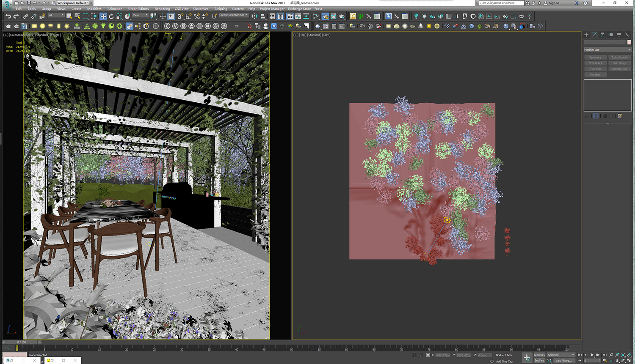Open the Graph Editors menu
This screenshot has width=635, height=364.
pyautogui.click(x=138, y=8)
